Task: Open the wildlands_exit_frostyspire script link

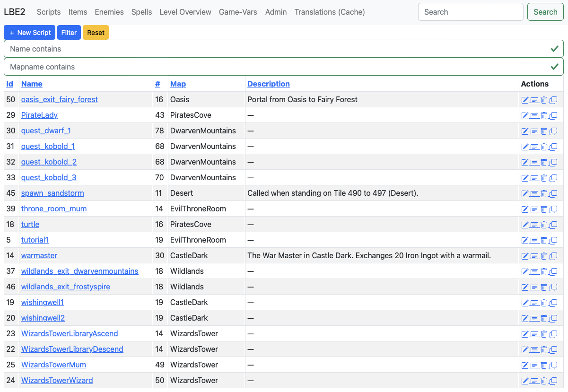Action: pyautogui.click(x=66, y=287)
